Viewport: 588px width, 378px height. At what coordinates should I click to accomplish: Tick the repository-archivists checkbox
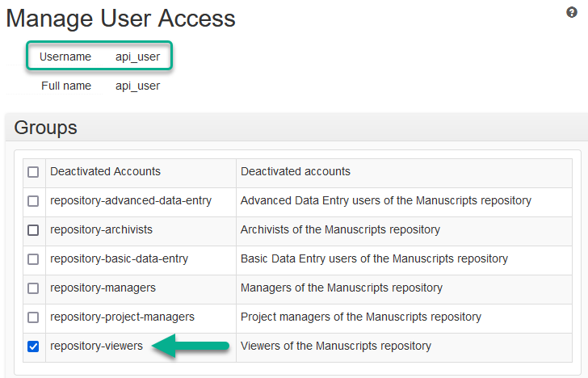[33, 230]
